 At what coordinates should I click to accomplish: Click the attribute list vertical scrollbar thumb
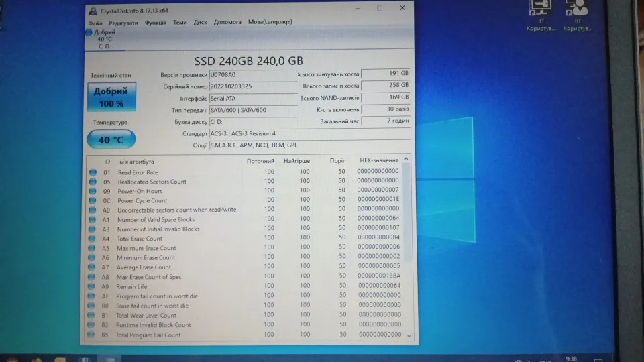pyautogui.click(x=407, y=211)
